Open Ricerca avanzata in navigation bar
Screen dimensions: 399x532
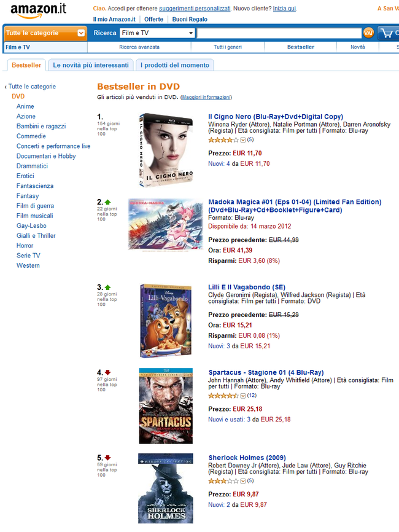click(139, 47)
